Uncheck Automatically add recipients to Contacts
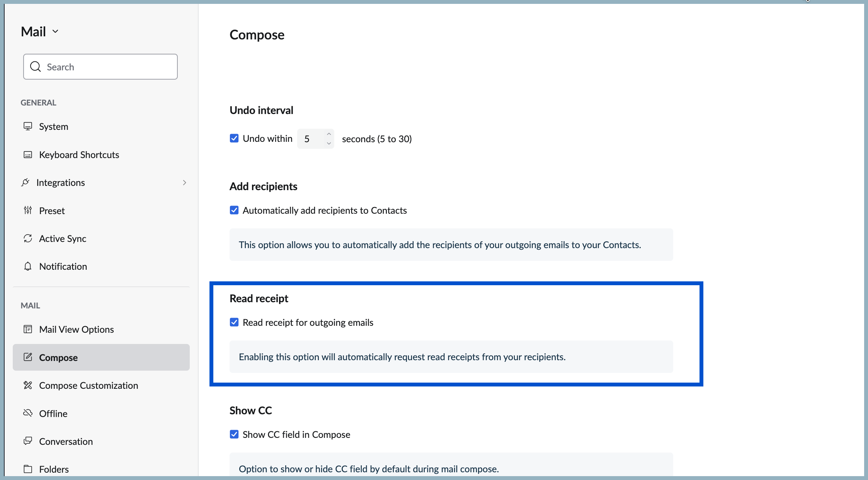 tap(234, 210)
